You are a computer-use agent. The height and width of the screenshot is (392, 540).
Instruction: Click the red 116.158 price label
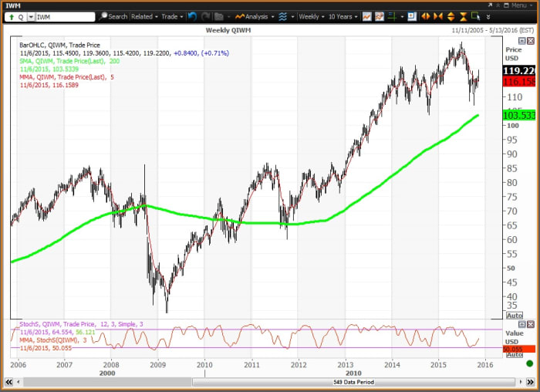(x=519, y=82)
